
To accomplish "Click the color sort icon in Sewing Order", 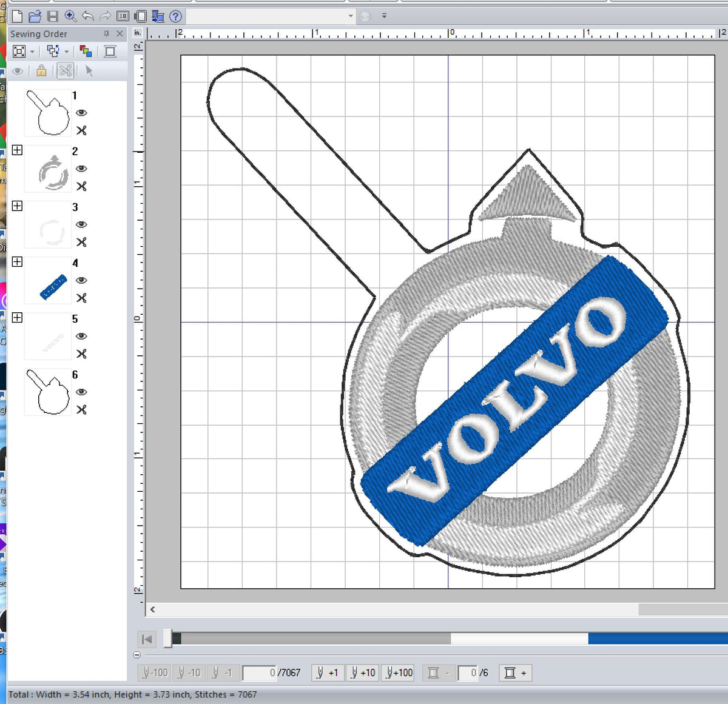I will (86, 51).
